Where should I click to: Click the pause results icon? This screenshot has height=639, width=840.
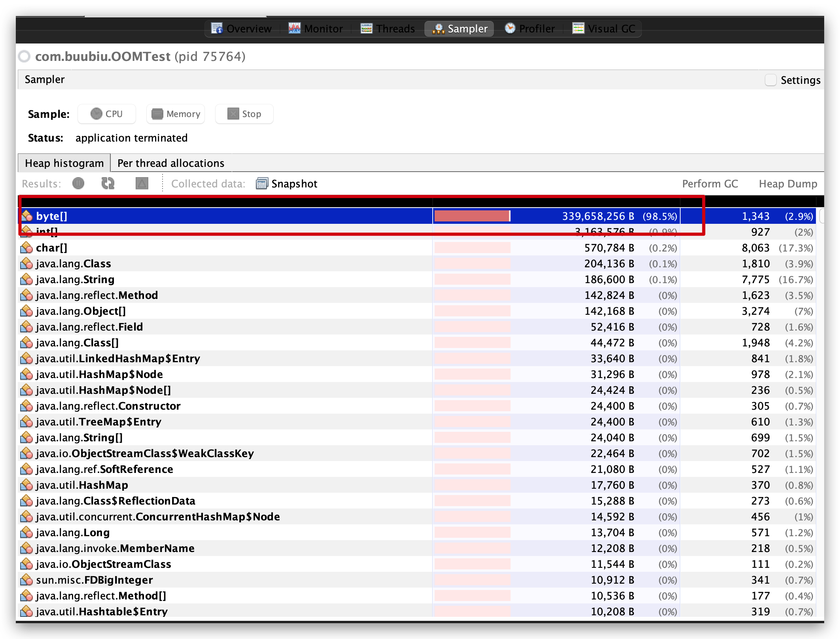click(78, 183)
